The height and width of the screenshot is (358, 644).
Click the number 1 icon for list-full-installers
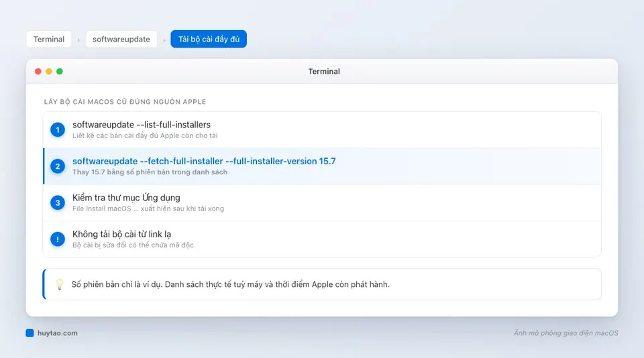pos(58,130)
